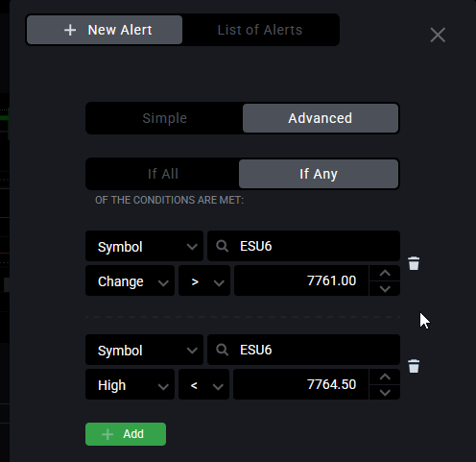Click the second ESU6 symbol search field
Screen dimensions: 476x462
pos(303,350)
